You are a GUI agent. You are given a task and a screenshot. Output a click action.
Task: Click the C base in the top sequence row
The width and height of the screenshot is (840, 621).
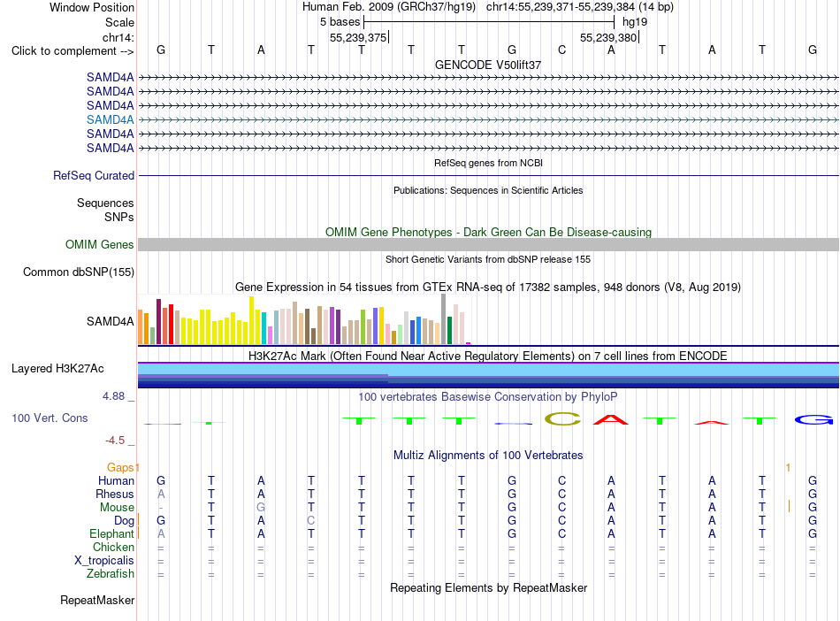click(x=561, y=50)
